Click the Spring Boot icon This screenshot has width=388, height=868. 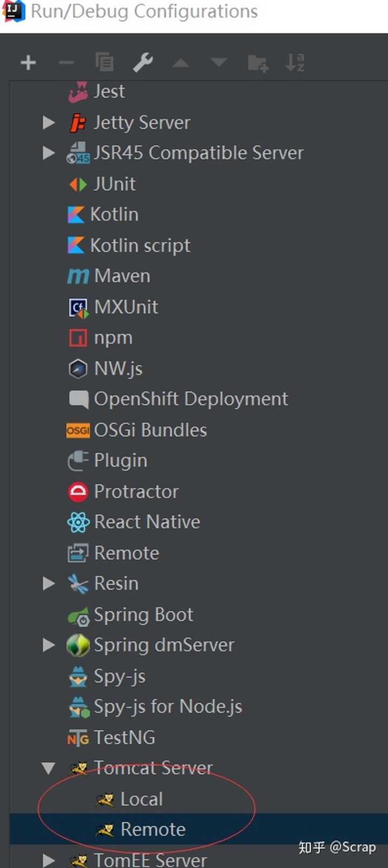coord(79,615)
